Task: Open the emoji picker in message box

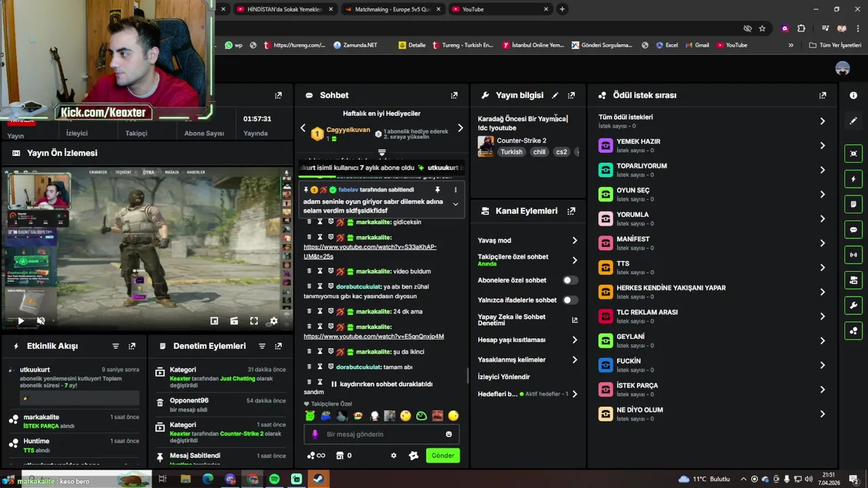Action: [x=449, y=434]
